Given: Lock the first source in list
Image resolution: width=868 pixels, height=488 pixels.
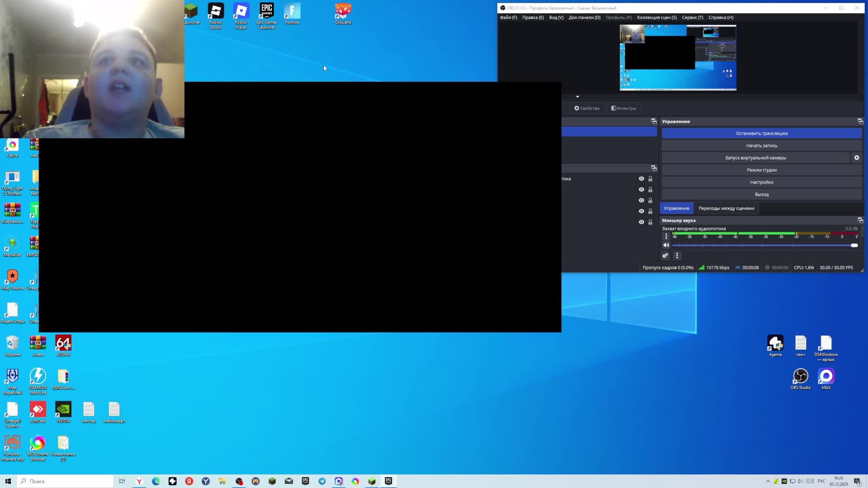Looking at the screenshot, I should click(x=650, y=179).
